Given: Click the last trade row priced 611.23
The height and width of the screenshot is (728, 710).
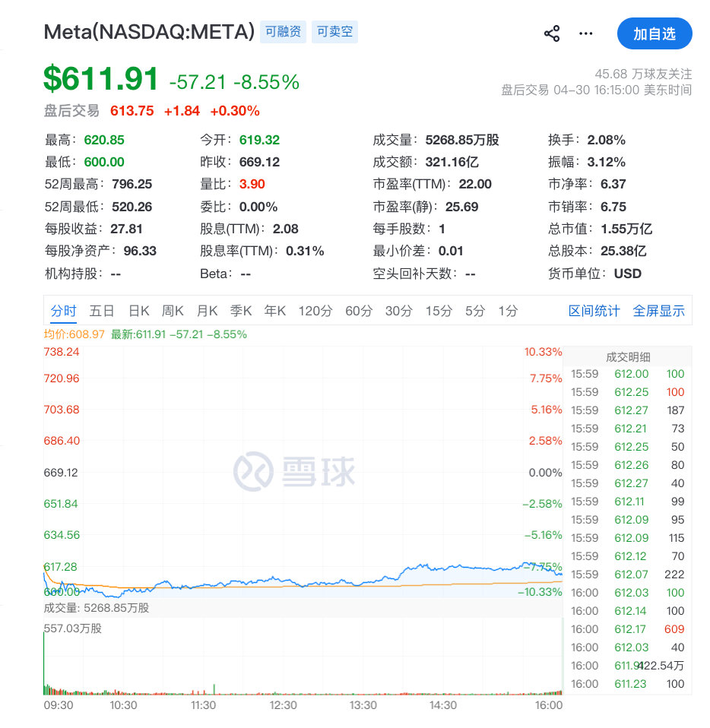Looking at the screenshot, I should pos(628,684).
